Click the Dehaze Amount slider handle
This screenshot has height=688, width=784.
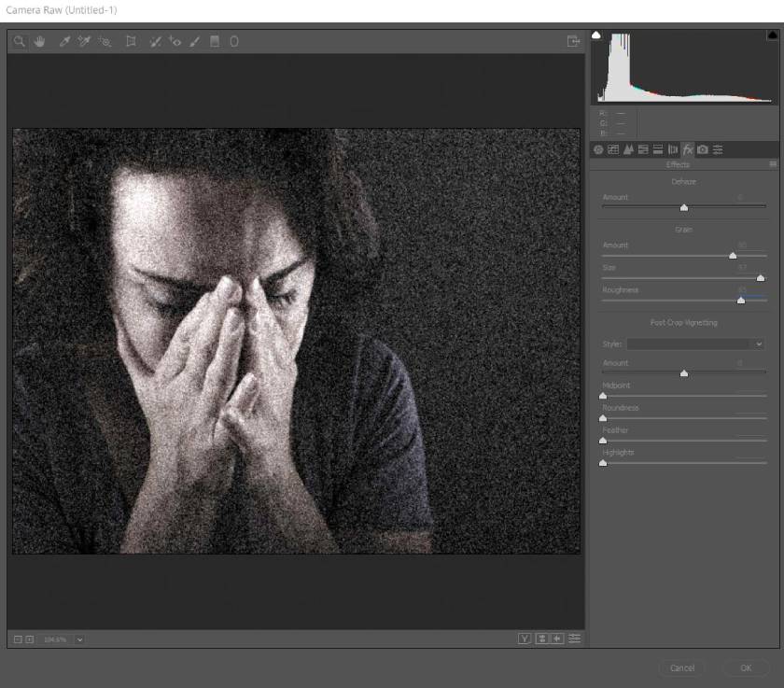[x=684, y=207]
